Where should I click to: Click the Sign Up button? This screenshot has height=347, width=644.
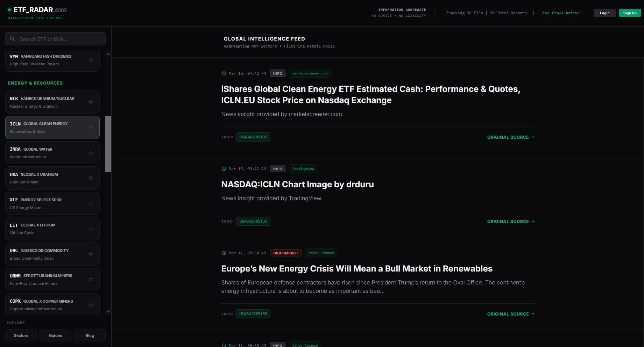(630, 13)
